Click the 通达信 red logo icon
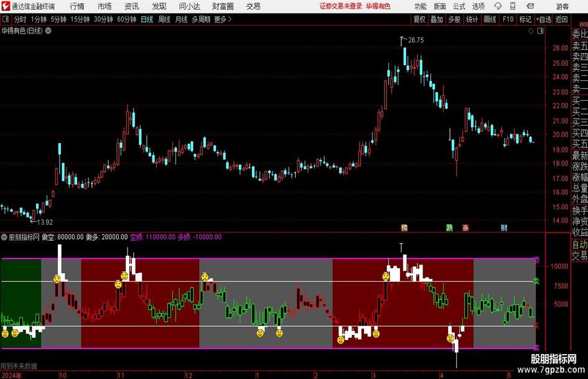The width and height of the screenshot is (588, 379). coord(6,6)
